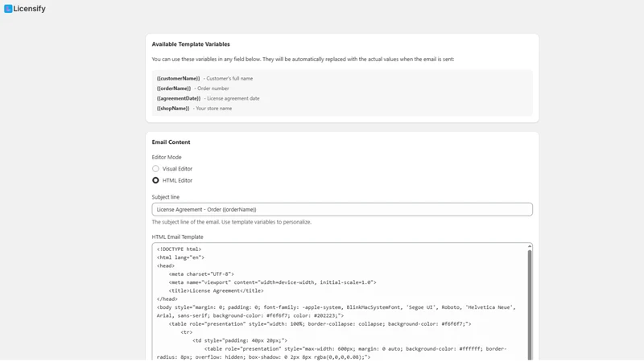Click the Email Content heading
644x362 pixels.
(x=171, y=142)
